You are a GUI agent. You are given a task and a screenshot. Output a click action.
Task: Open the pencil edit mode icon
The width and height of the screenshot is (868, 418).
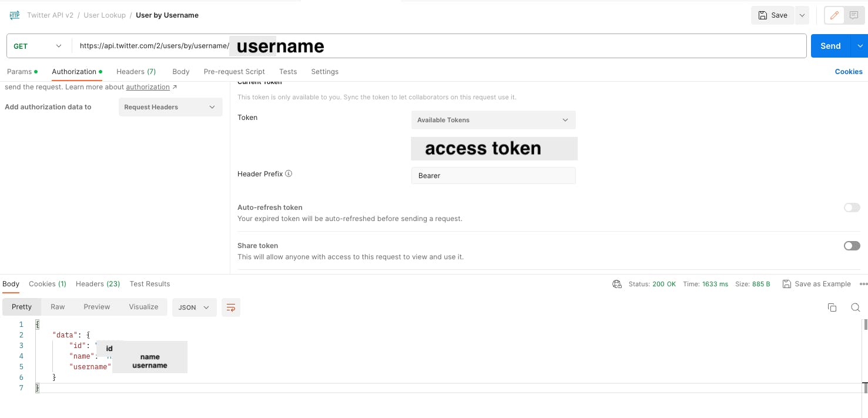835,15
